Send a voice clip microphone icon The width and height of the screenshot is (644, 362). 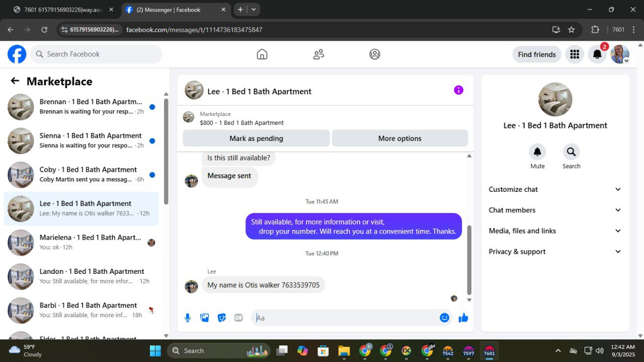188,318
